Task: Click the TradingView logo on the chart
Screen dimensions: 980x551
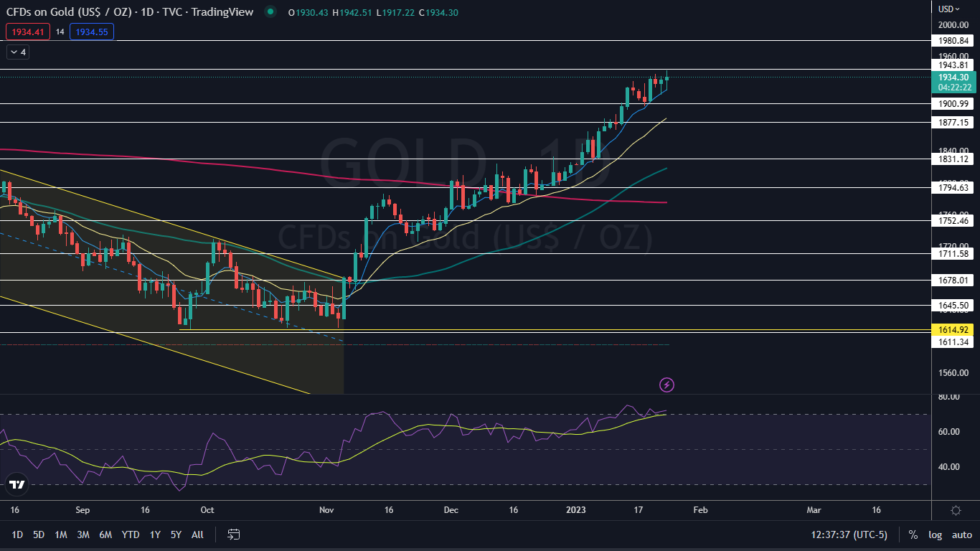Action: tap(17, 484)
